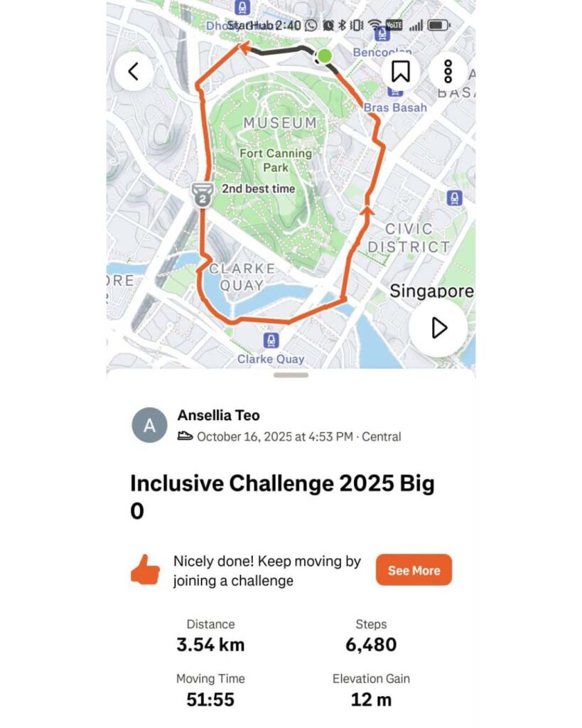
Task: Tap the Clarke Quay MRT station icon
Action: tap(271, 341)
